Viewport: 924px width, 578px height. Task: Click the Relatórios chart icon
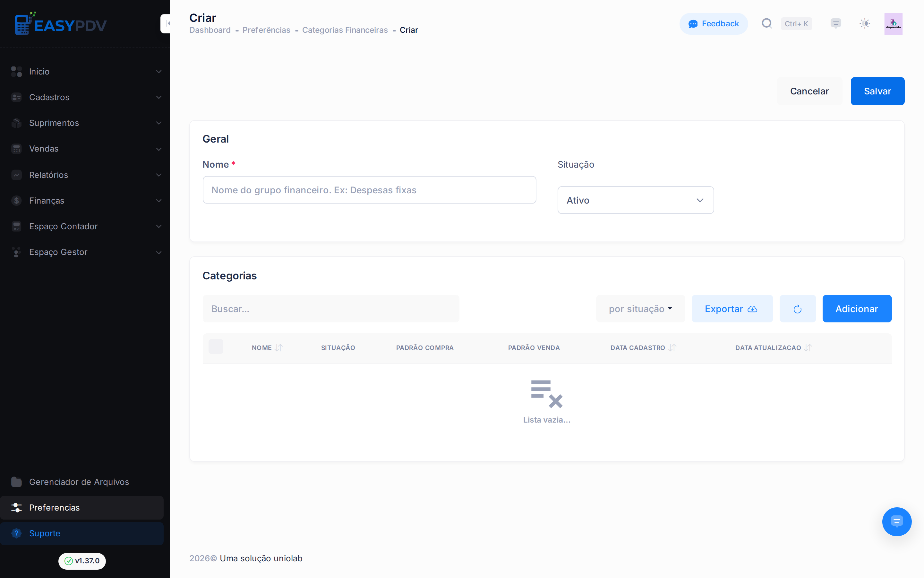point(16,175)
